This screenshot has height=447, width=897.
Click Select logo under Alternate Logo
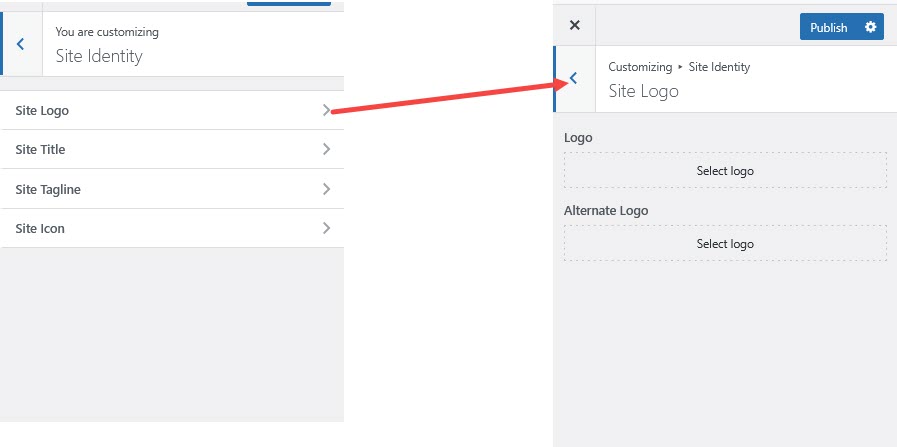(725, 244)
